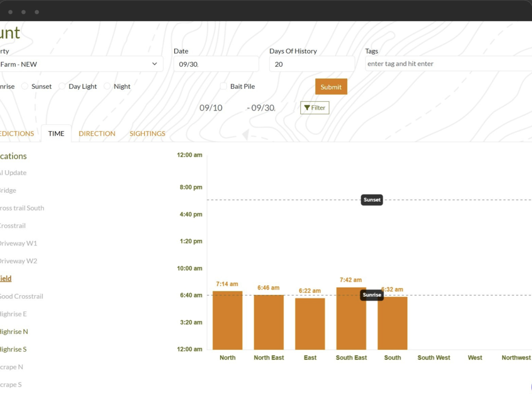
Task: Select the Night radio option
Action: point(107,86)
